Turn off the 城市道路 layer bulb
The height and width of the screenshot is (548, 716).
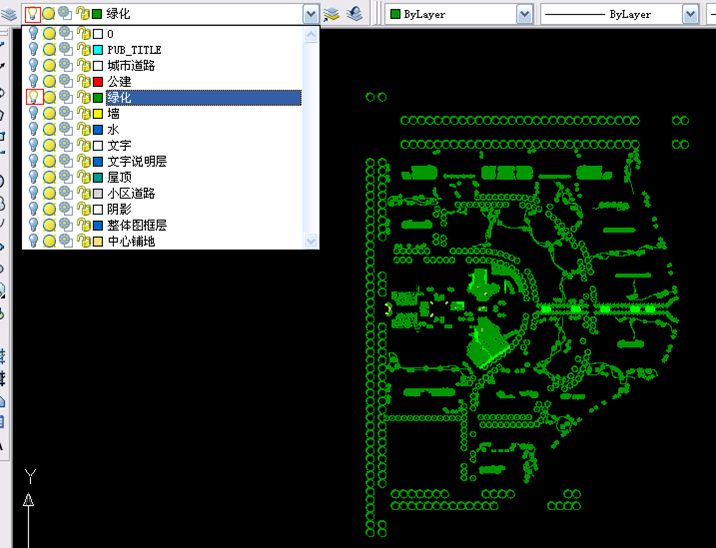pyautogui.click(x=33, y=65)
